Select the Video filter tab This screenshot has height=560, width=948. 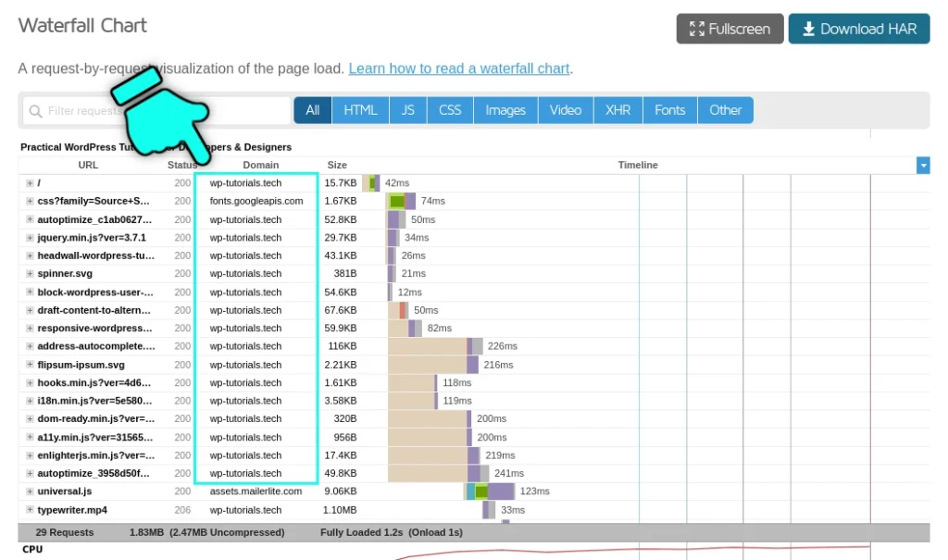pos(565,109)
